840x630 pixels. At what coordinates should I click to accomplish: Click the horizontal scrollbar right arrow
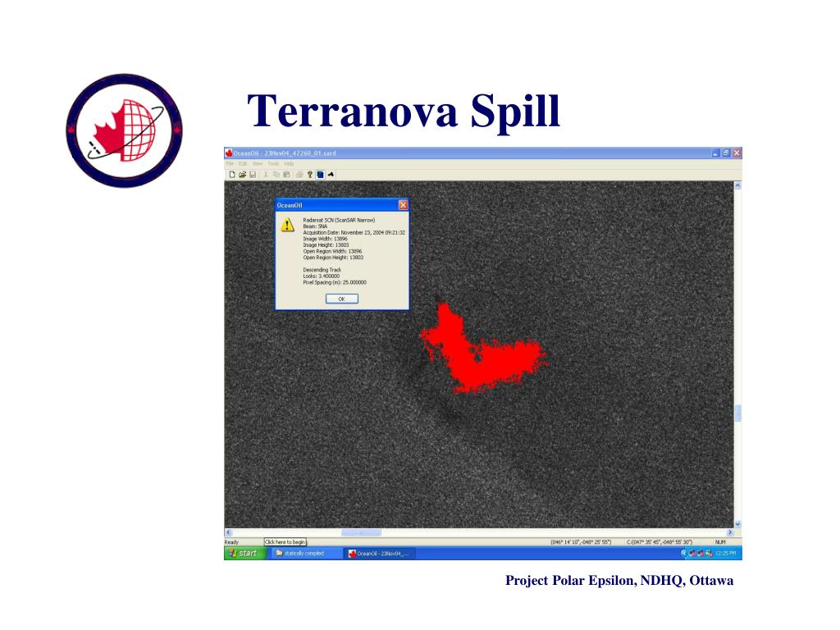[729, 532]
